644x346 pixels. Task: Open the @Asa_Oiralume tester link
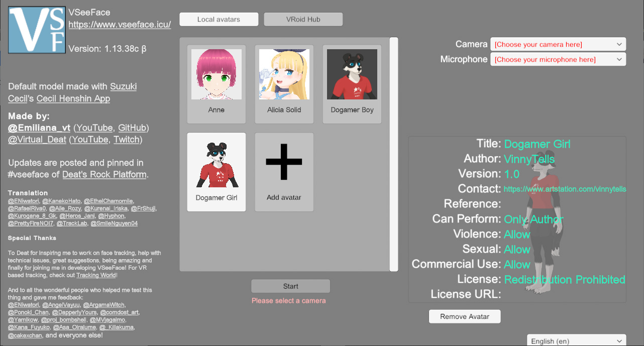tap(74, 327)
